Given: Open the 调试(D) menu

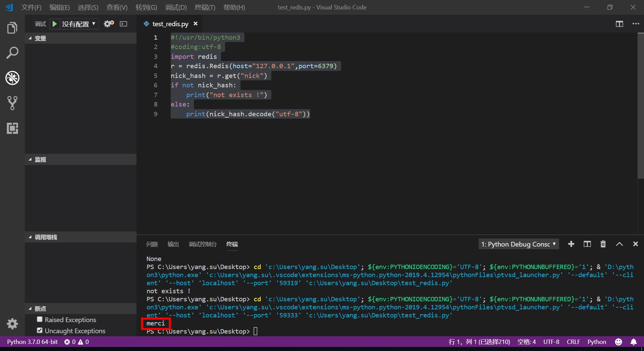Looking at the screenshot, I should (176, 7).
